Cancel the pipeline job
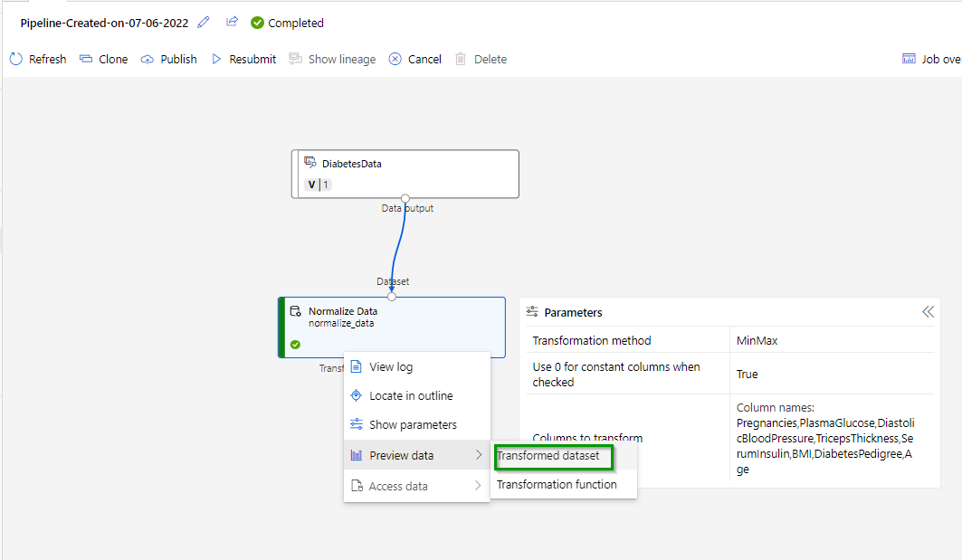The width and height of the screenshot is (962, 560). tap(414, 59)
